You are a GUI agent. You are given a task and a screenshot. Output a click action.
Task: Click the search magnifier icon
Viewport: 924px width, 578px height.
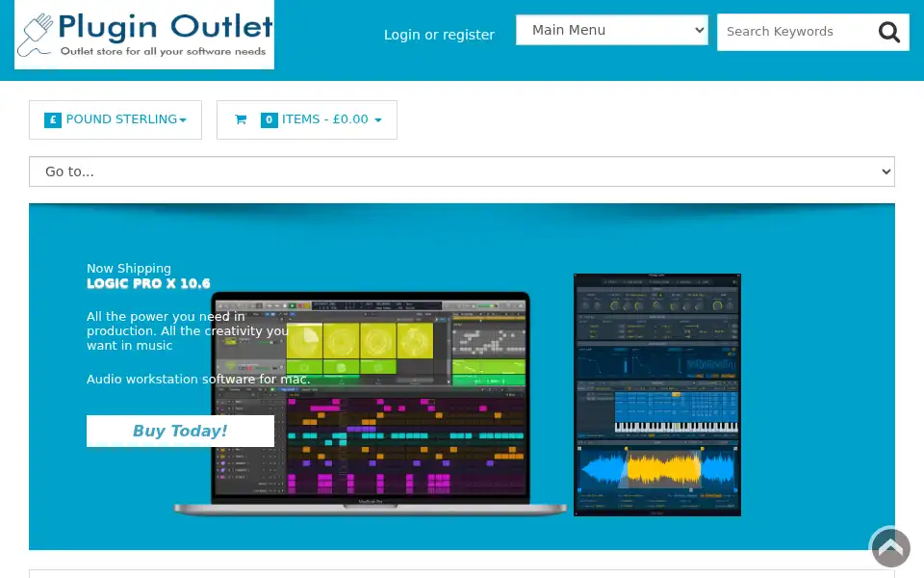pos(889,32)
